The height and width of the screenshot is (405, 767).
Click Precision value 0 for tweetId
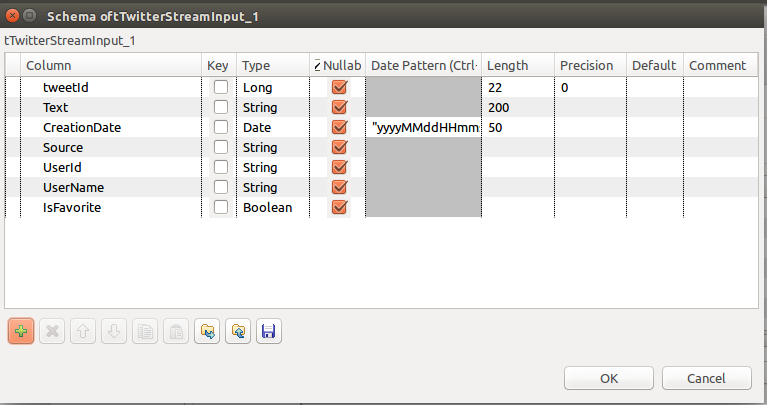coord(590,88)
